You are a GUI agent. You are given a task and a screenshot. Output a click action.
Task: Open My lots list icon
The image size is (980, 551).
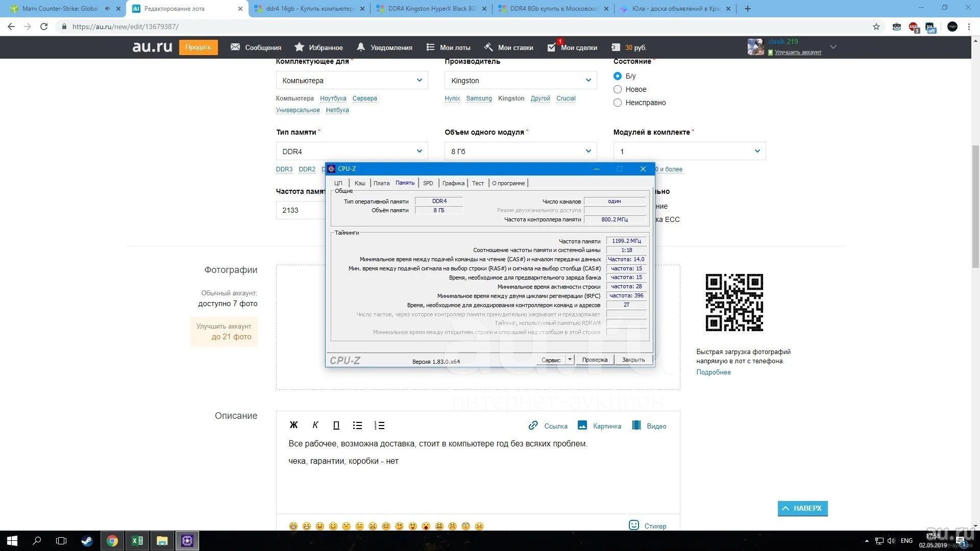[x=430, y=47]
